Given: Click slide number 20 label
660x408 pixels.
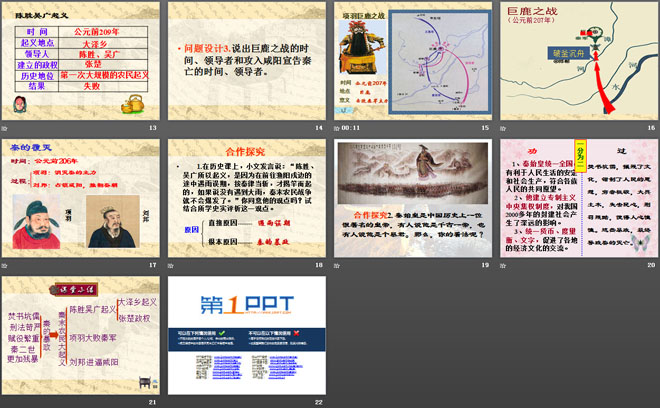Looking at the screenshot, I should 651,265.
